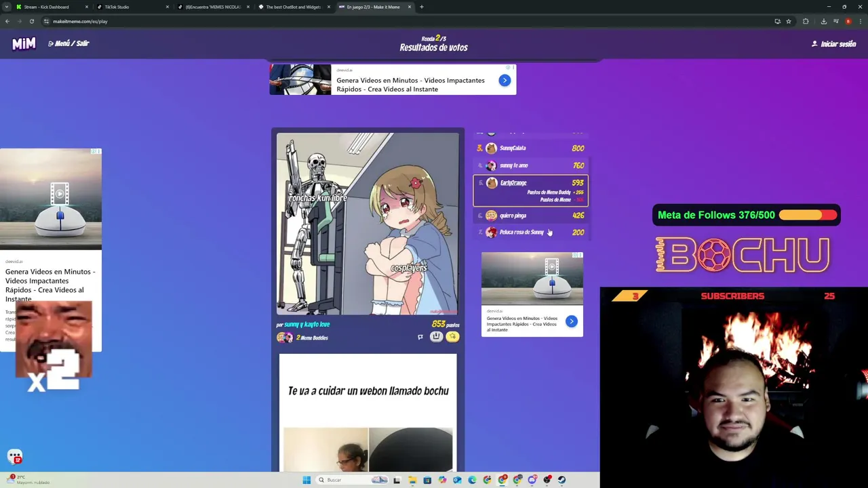Click the BOCHU logo overlay

[x=743, y=255]
